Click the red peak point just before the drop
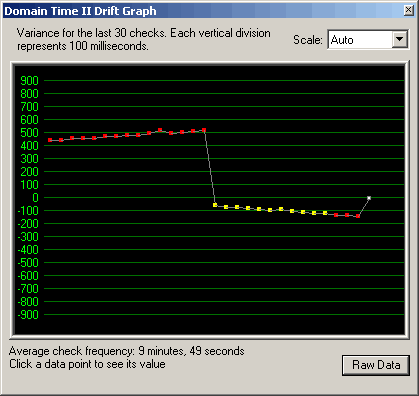The height and width of the screenshot is (396, 419). point(204,130)
